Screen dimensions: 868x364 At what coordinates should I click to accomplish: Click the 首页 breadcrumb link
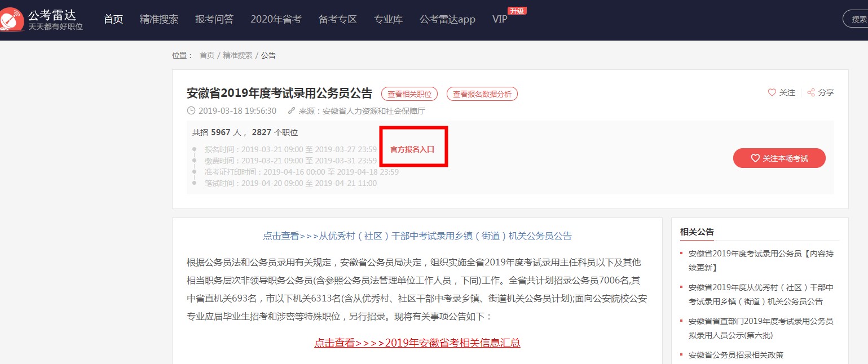[x=207, y=55]
